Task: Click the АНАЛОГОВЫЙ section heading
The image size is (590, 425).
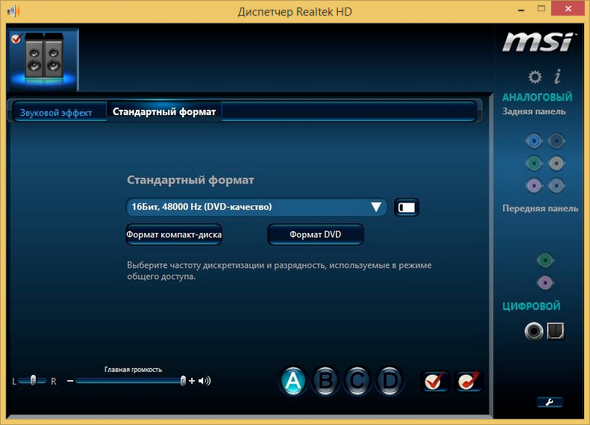Action: point(537,97)
